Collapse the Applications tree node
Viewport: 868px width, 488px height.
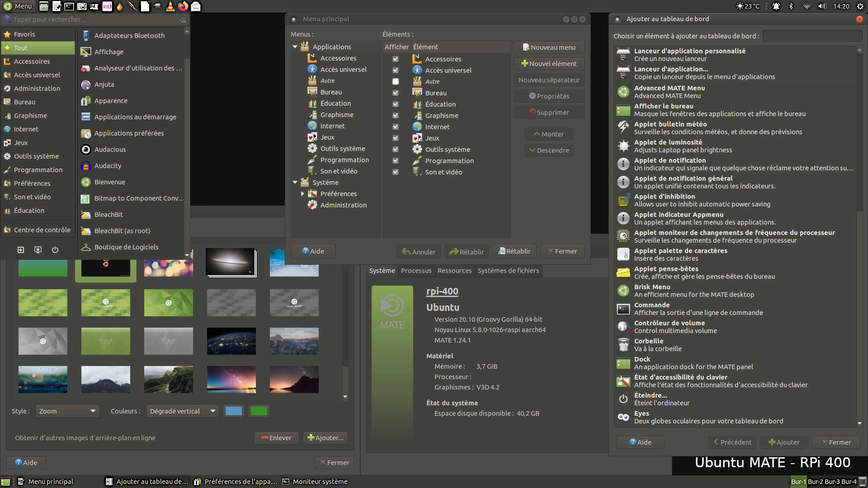pyautogui.click(x=295, y=47)
